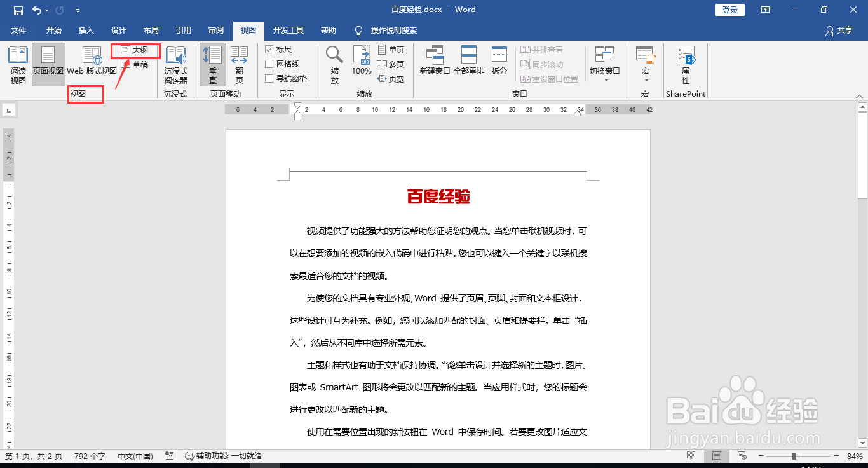Click the zoom in plus button
Screen dimensions: 868x468
point(836,456)
